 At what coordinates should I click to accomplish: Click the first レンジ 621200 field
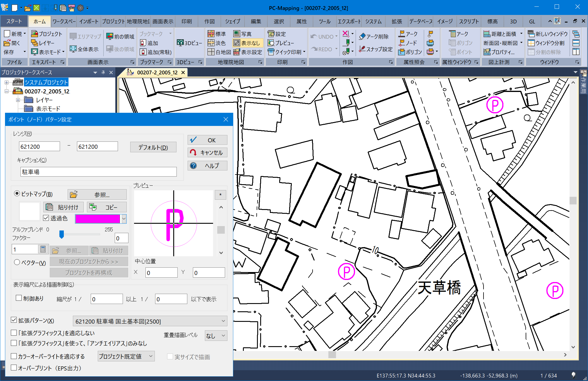point(39,146)
